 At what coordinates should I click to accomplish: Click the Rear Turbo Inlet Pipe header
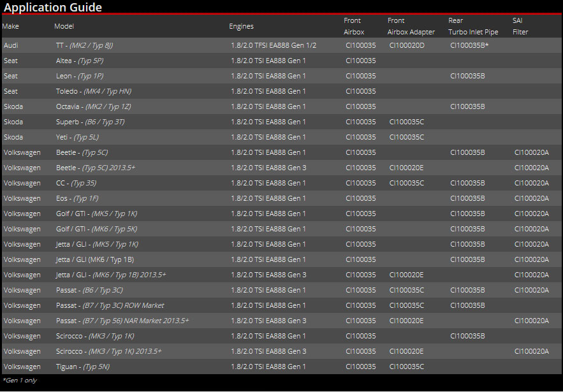pyautogui.click(x=473, y=26)
